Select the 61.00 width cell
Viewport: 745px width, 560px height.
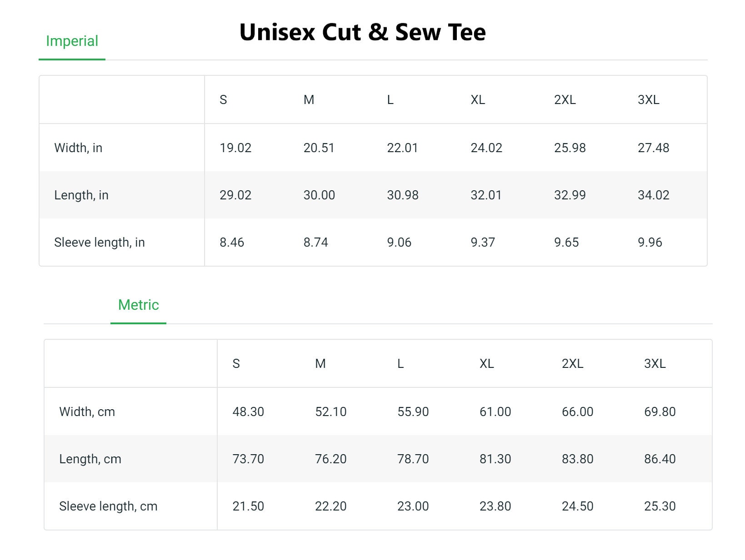(495, 412)
